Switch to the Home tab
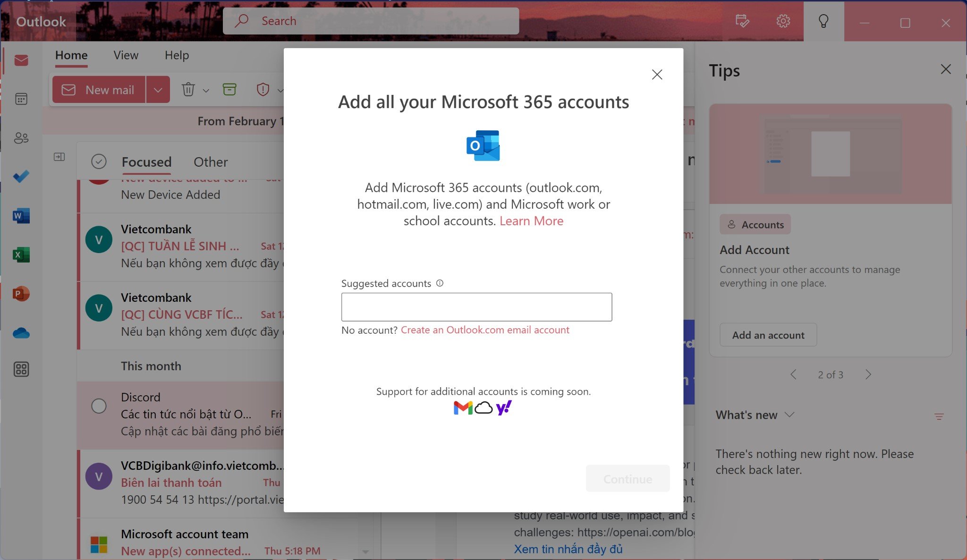The width and height of the screenshot is (967, 560). 71,55
